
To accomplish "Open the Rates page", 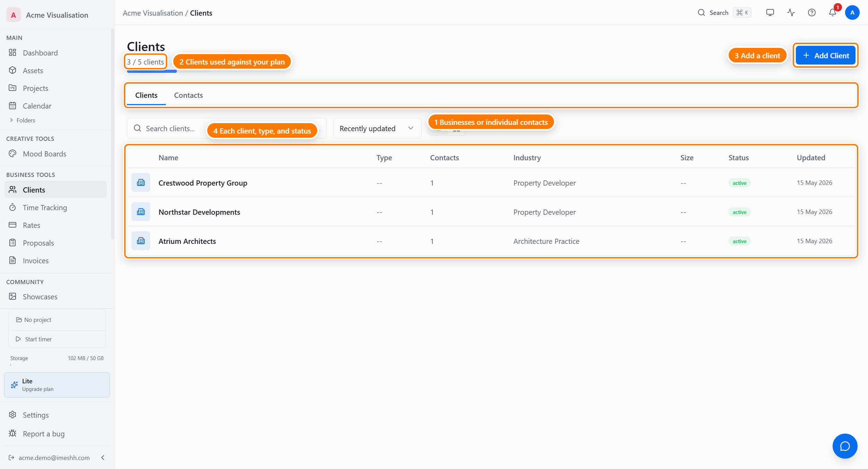I will (x=56, y=225).
